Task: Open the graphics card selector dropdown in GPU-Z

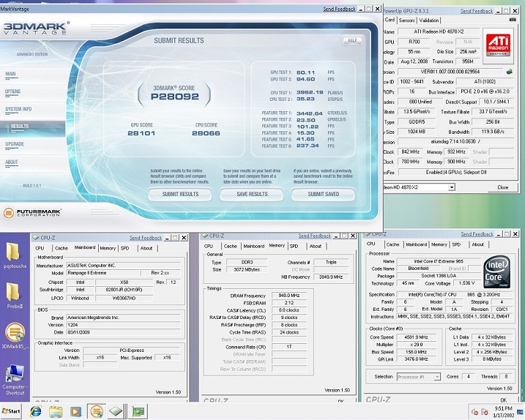Action: [x=451, y=187]
